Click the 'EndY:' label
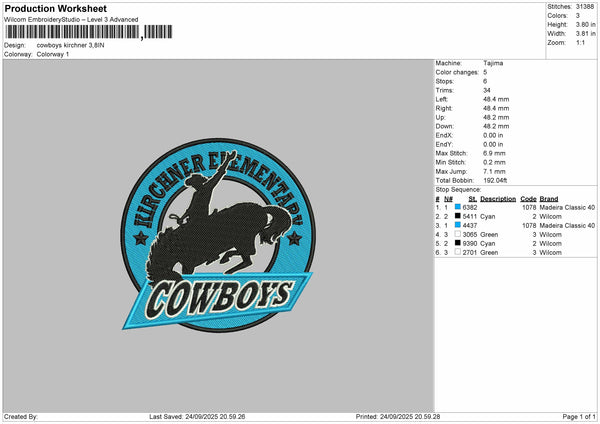 point(444,144)
